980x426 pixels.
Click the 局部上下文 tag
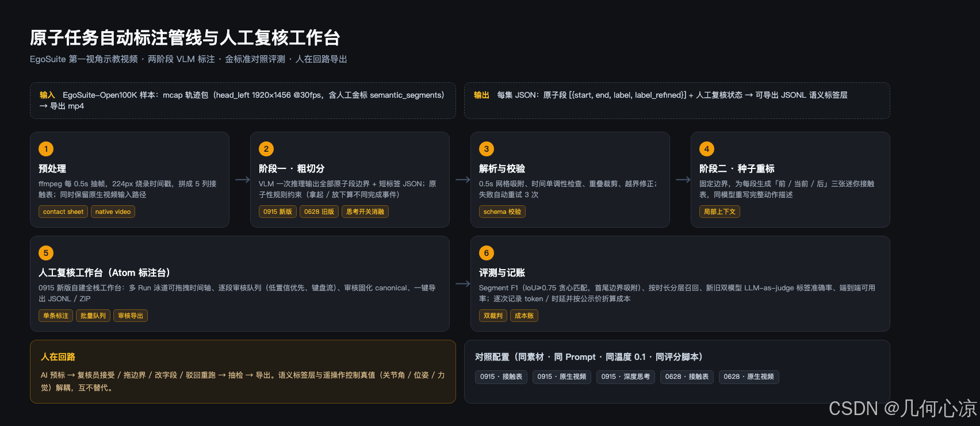pos(719,212)
